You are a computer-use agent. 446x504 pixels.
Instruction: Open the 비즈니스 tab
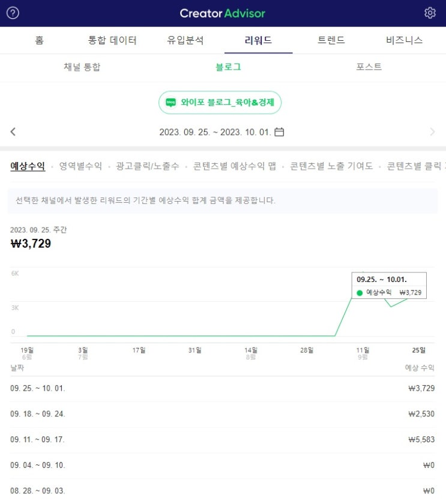point(405,41)
